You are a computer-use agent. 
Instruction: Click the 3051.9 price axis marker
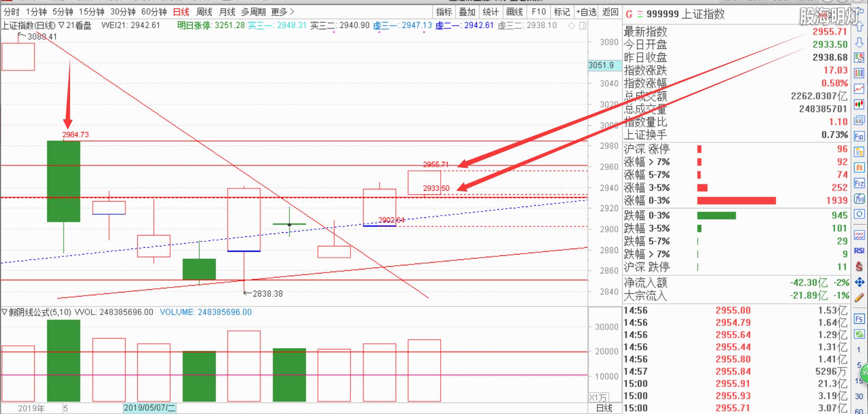tap(604, 65)
